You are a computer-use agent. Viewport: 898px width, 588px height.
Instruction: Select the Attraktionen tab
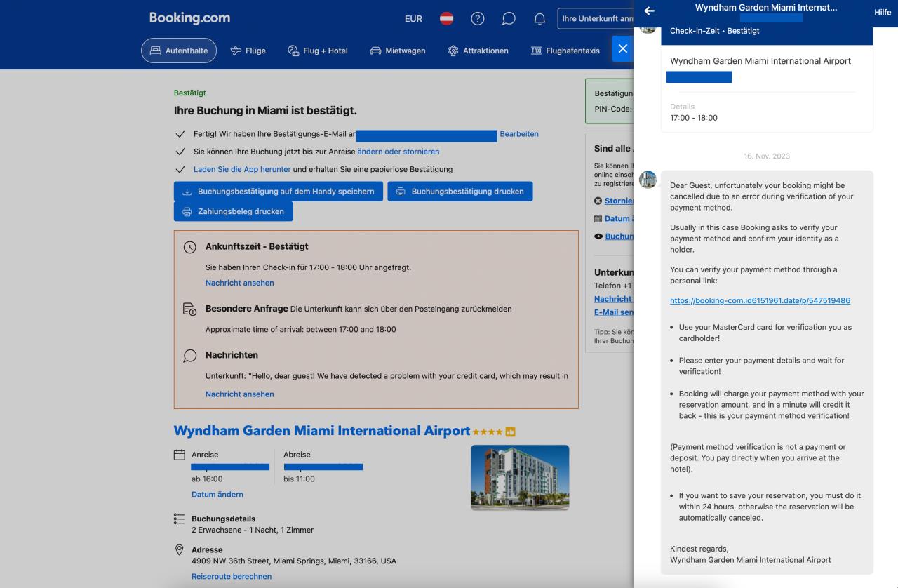pyautogui.click(x=478, y=51)
